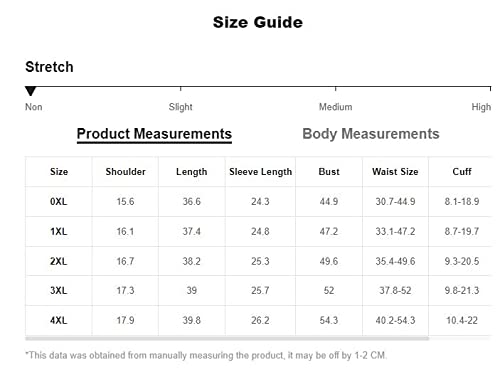Viewport: 500px width, 382px height.
Task: Click the Medium stretch level label
Action: click(x=335, y=107)
